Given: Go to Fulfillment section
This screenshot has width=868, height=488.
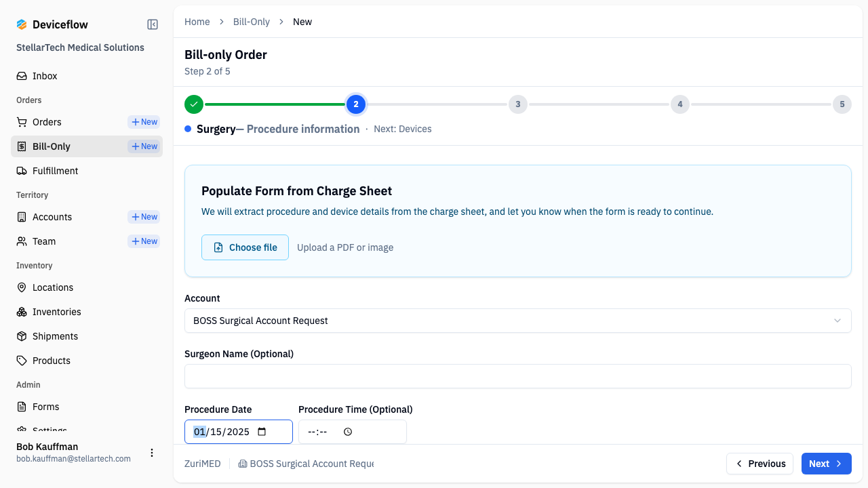Looking at the screenshot, I should click(x=87, y=171).
